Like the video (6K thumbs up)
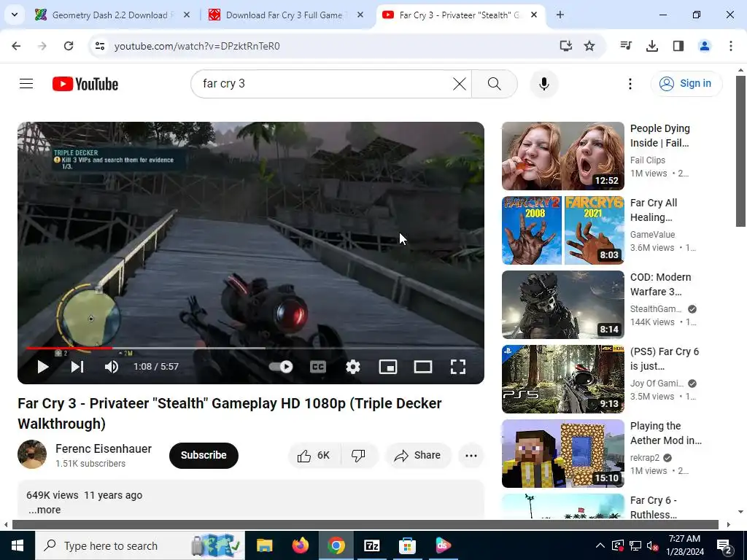This screenshot has width=747, height=560. coord(314,456)
